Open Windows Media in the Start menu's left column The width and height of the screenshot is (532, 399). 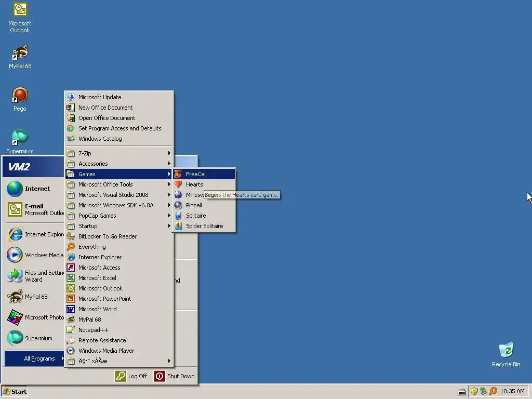coord(34,255)
